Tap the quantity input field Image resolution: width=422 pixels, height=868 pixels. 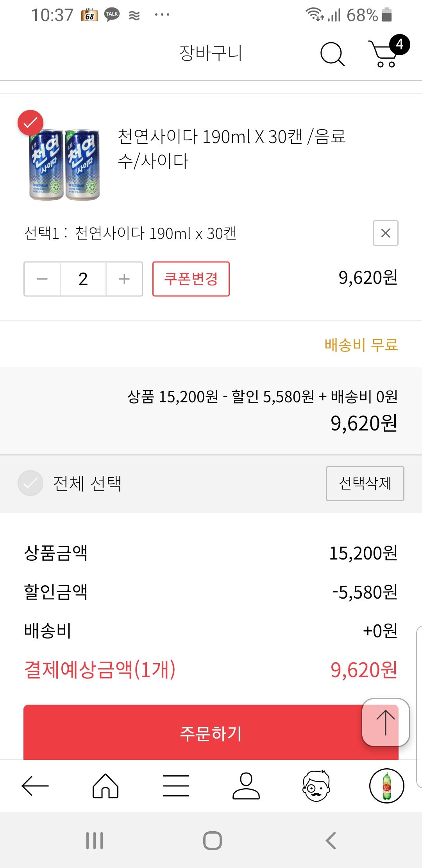pos(83,279)
